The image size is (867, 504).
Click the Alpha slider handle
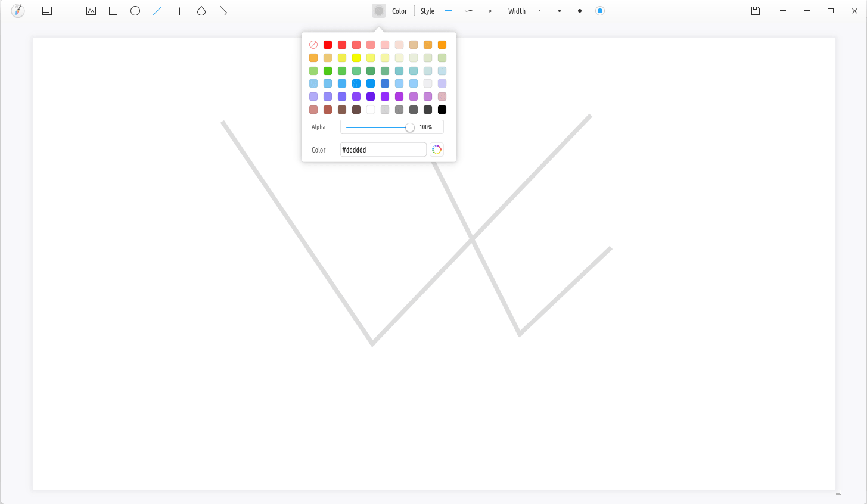coord(410,127)
